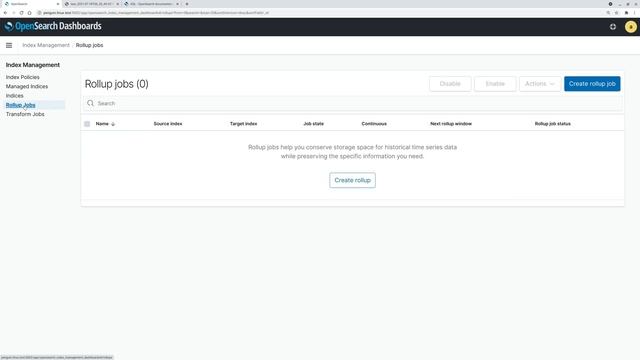Select Rollup Jobs in sidebar
This screenshot has height=360, width=640.
pyautogui.click(x=20, y=105)
